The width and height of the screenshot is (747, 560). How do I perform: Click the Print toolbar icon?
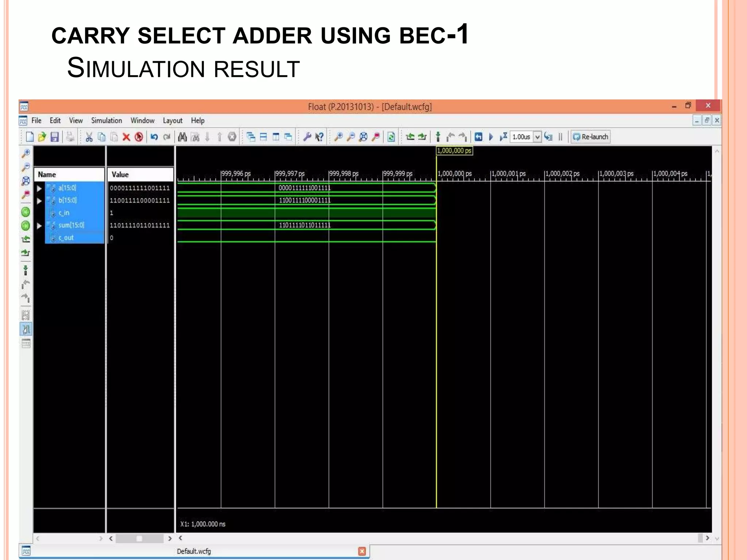(70, 137)
